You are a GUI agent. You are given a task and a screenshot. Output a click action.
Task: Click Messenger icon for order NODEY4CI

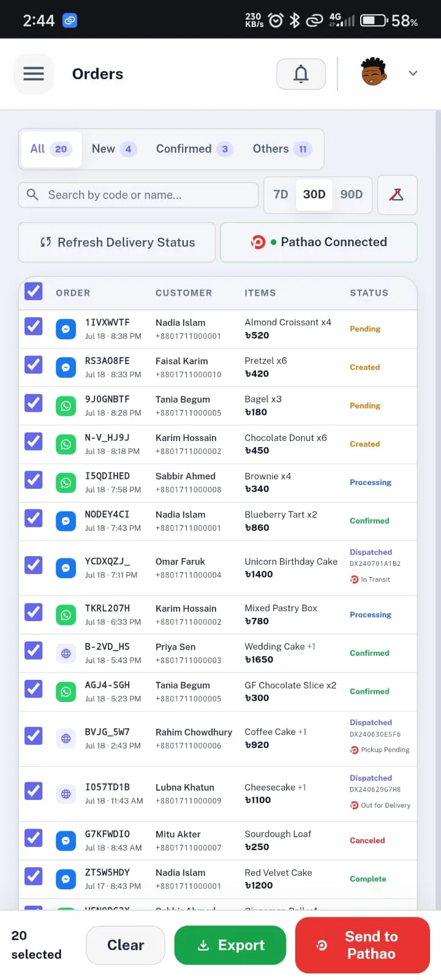pos(66,521)
